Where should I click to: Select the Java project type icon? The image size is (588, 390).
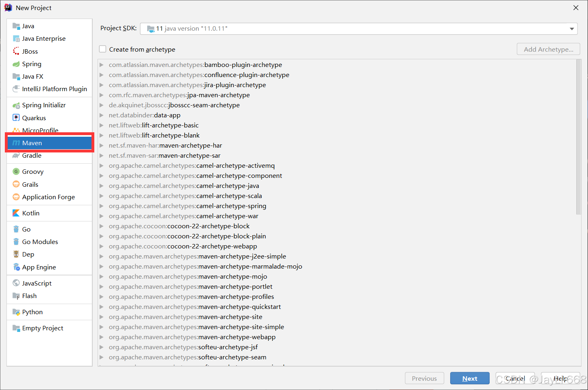pos(16,26)
